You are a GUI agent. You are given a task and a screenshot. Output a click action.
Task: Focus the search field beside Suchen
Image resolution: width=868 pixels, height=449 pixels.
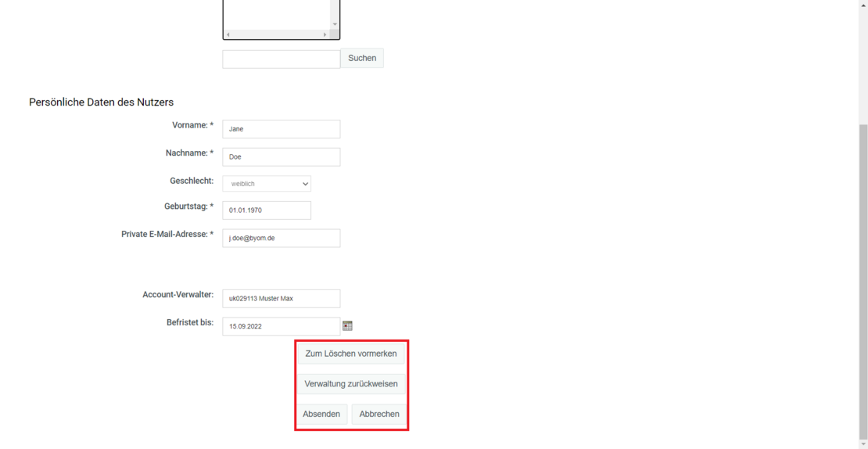coord(281,59)
